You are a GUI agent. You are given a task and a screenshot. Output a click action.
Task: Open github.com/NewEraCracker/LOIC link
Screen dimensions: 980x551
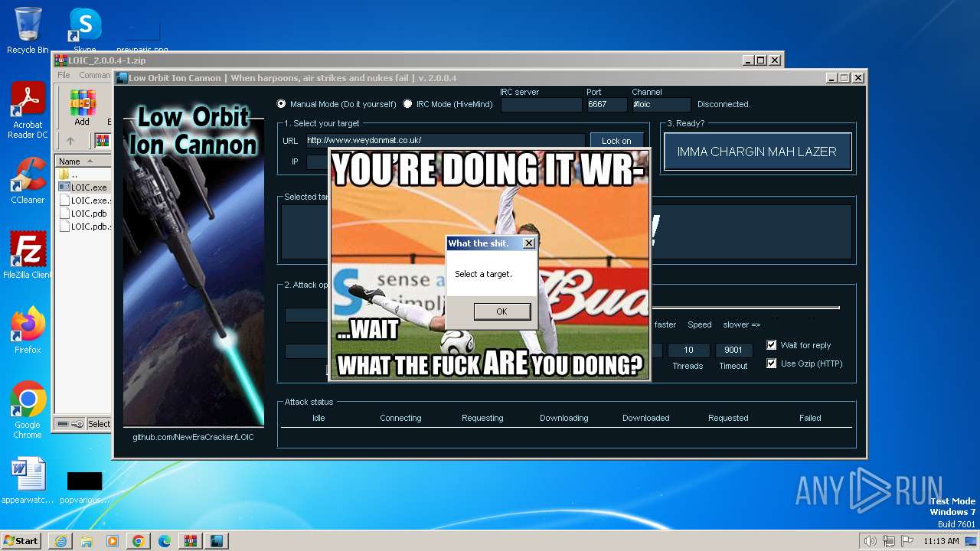pyautogui.click(x=193, y=437)
